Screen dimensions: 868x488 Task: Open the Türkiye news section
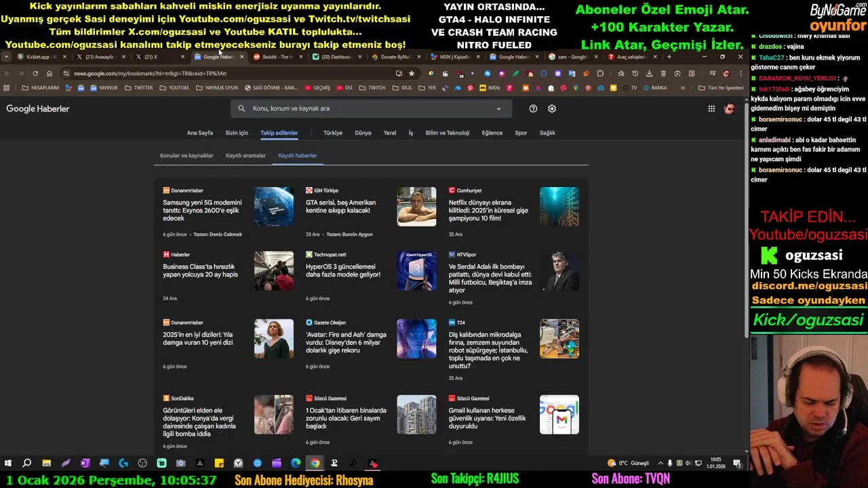click(333, 133)
